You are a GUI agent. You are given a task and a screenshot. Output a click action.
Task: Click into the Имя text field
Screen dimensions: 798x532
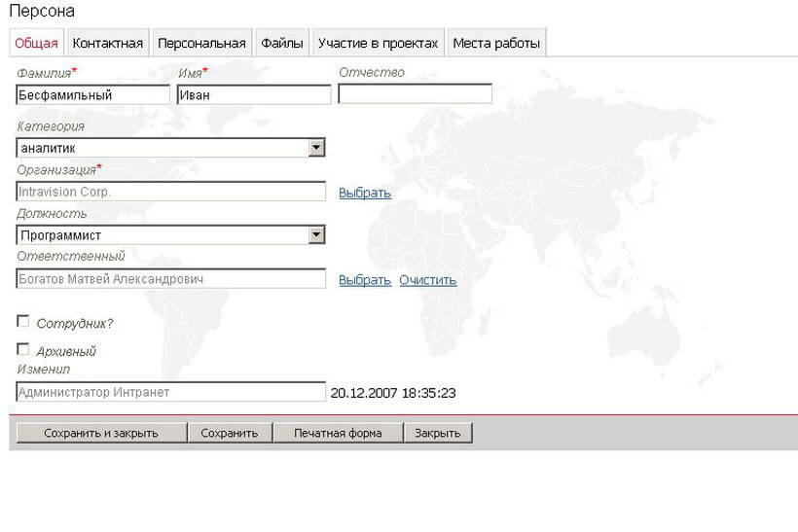coord(253,94)
